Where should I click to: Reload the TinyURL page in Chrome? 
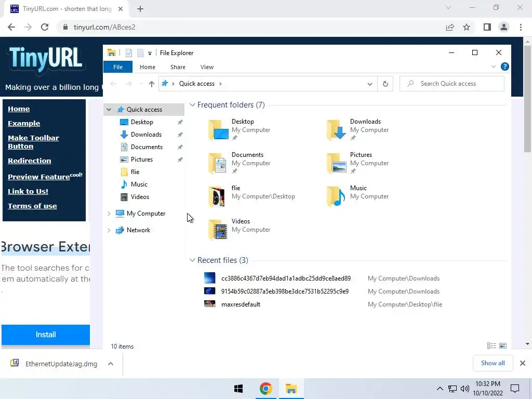(45, 27)
